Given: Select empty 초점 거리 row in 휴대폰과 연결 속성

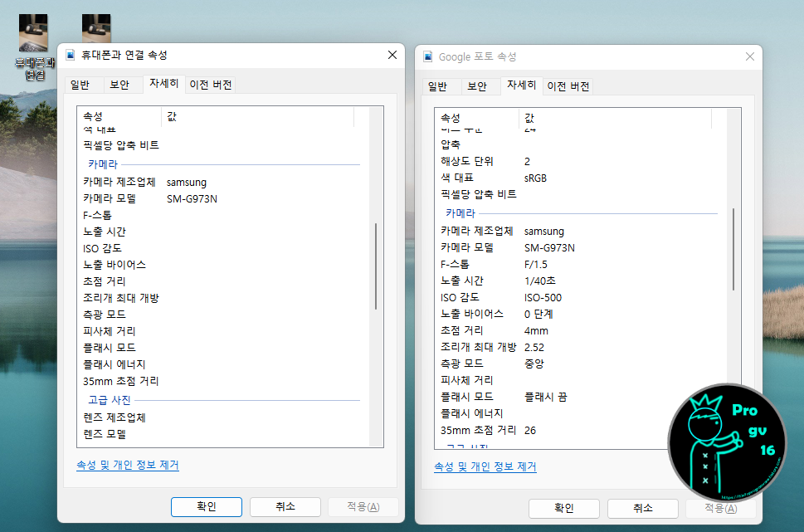Looking at the screenshot, I should tap(222, 281).
